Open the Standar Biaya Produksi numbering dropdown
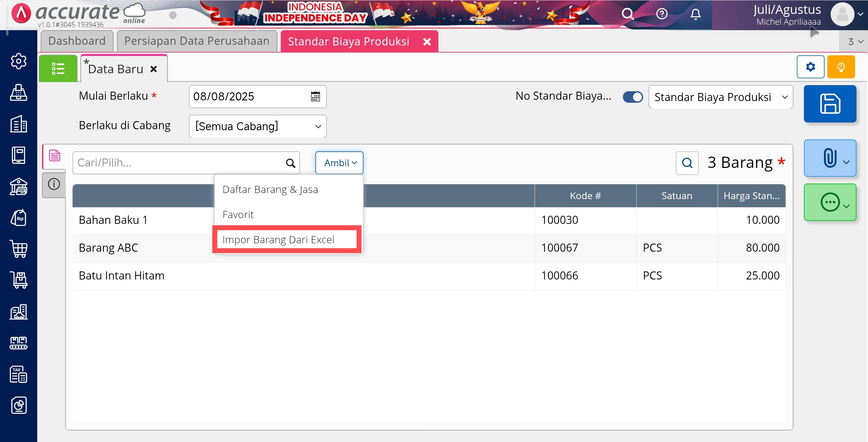 721,97
